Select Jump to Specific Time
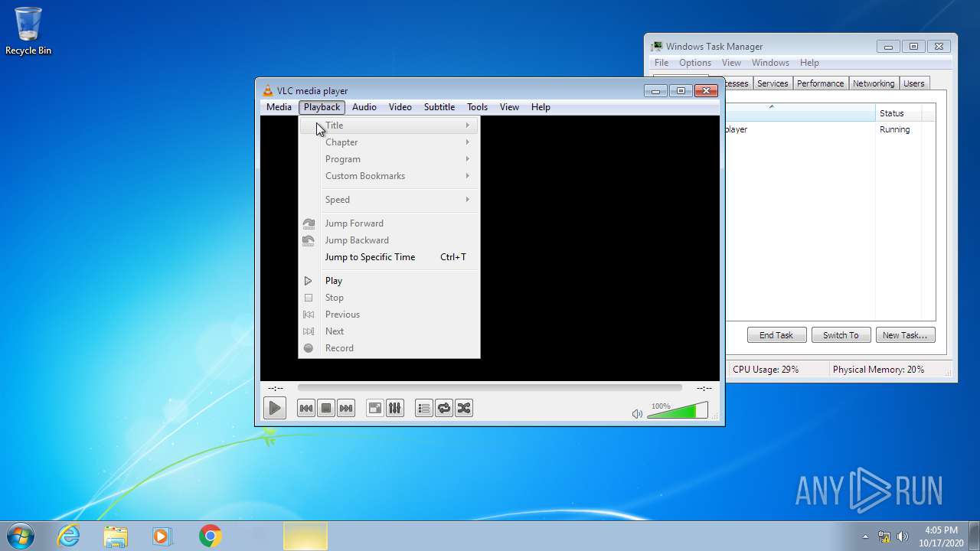The image size is (980, 551). click(389, 257)
